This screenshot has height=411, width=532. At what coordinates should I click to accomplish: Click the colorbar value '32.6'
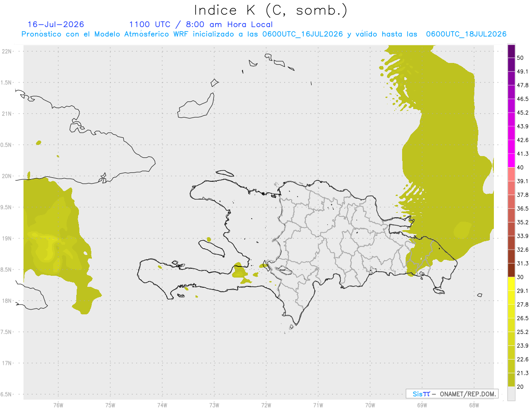[x=523, y=250]
